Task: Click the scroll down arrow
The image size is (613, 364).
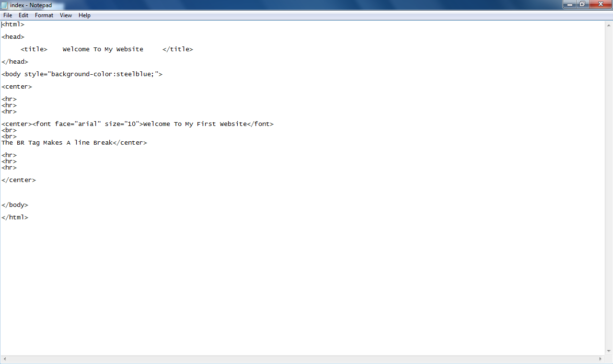Action: 609,350
